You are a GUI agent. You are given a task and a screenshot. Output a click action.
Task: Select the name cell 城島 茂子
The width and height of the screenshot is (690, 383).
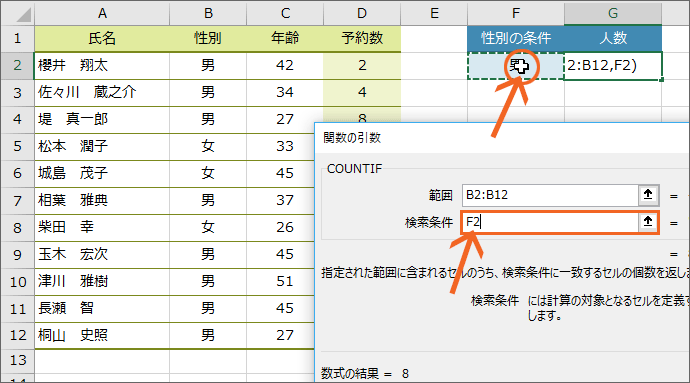pos(102,174)
